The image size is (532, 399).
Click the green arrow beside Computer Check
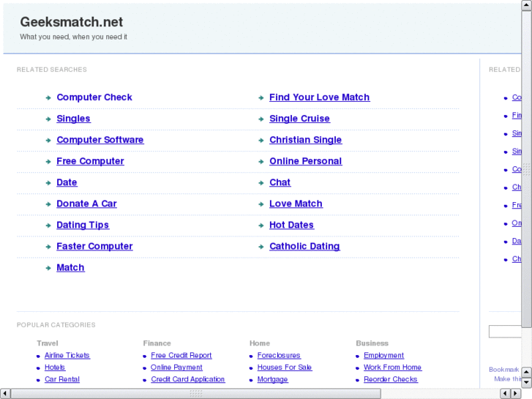pos(48,98)
